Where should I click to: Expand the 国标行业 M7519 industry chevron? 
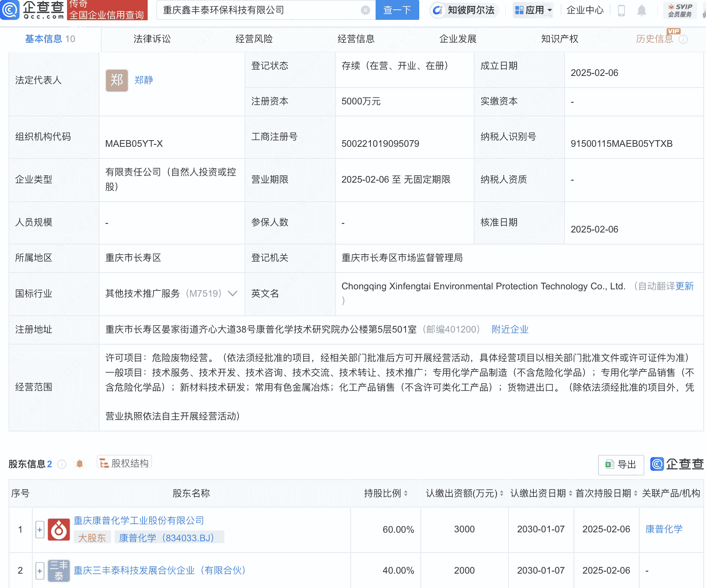click(233, 294)
